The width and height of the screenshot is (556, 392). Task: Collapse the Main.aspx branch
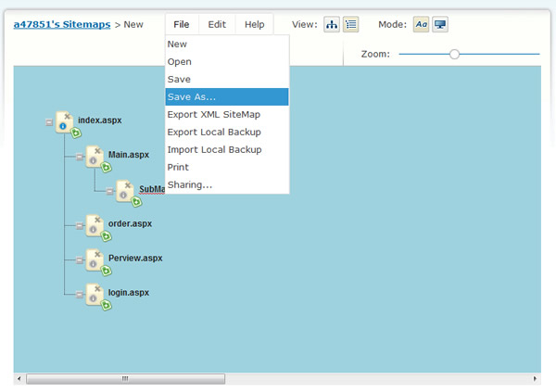(80, 156)
